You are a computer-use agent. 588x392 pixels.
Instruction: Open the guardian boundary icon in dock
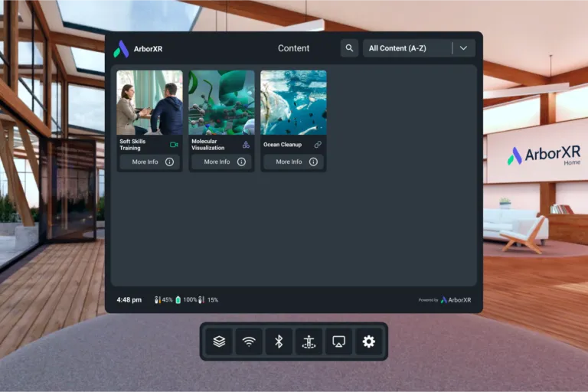tap(309, 341)
